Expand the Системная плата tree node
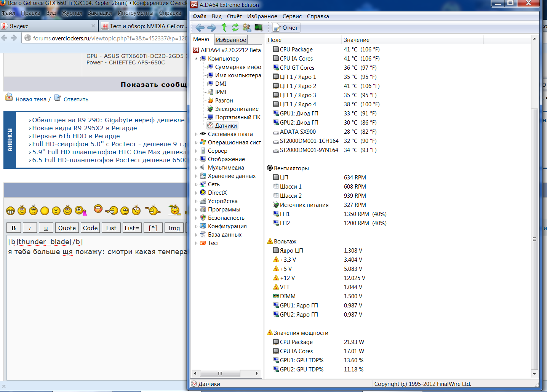 pos(197,134)
